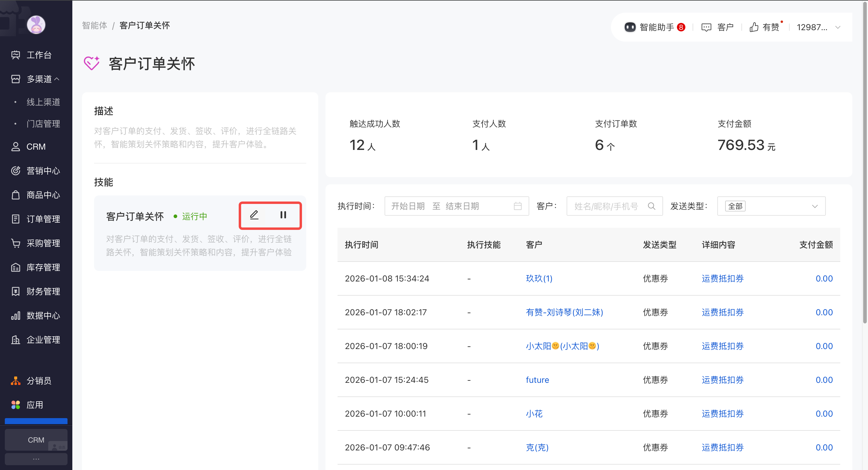868x470 pixels.
Task: Open 数据中心 from the sidebar
Action: [43, 316]
